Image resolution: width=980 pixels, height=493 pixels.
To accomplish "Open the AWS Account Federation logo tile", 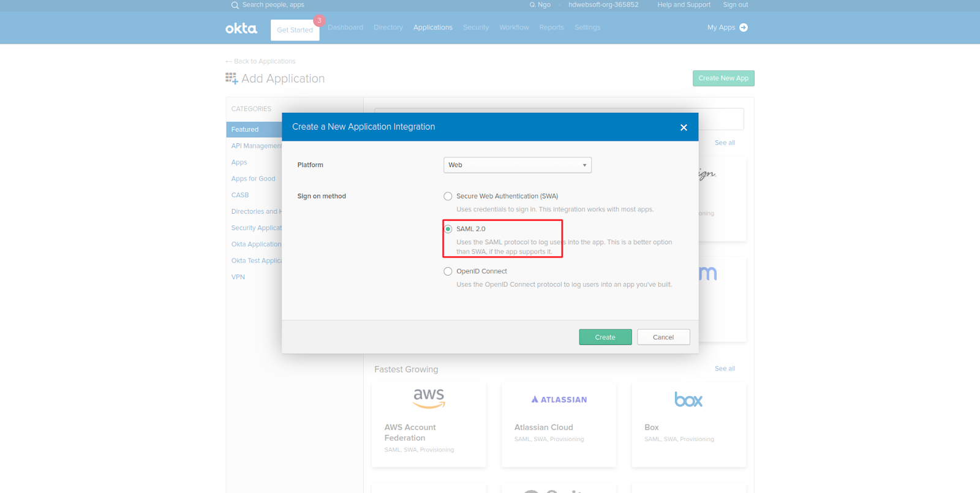I will pyautogui.click(x=429, y=398).
